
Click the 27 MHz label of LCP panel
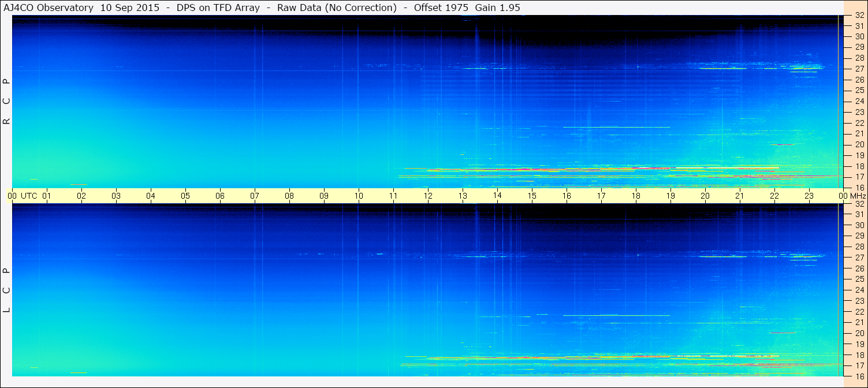859,258
